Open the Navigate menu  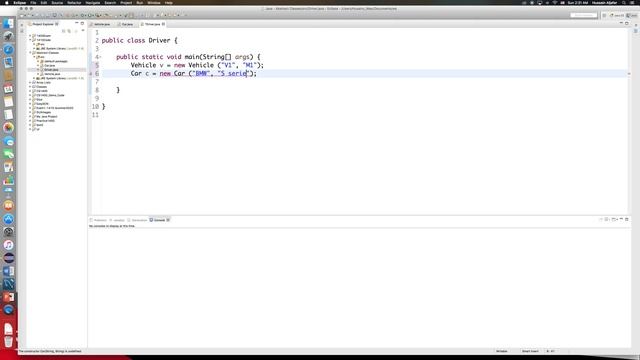tap(93, 2)
